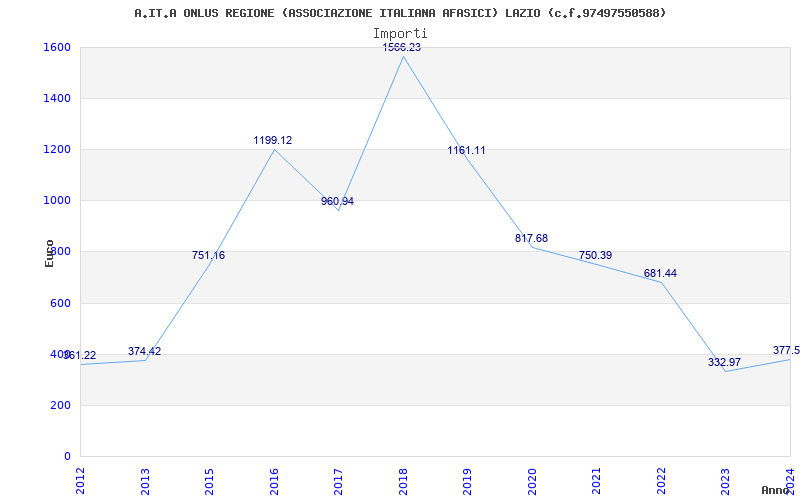Click data value 361.22
The width and height of the screenshot is (800, 500).
click(80, 356)
